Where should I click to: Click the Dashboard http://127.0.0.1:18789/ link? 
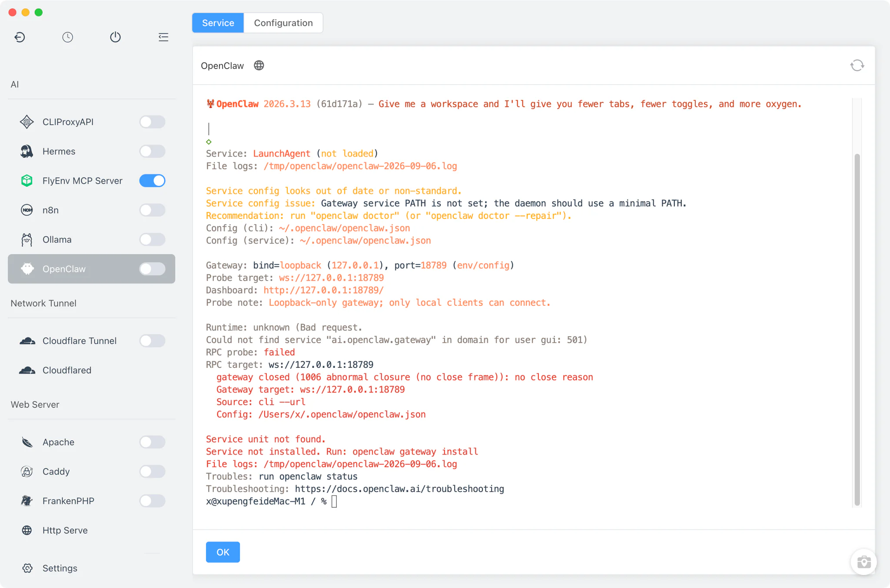coord(323,290)
